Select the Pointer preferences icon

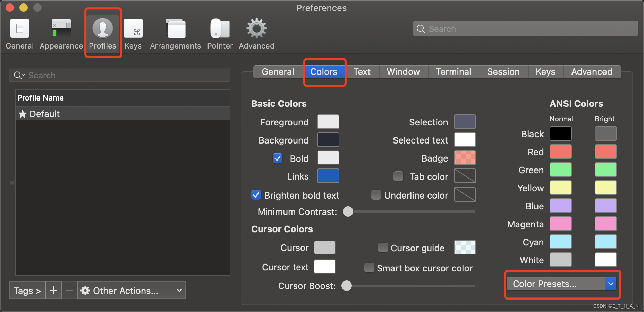(220, 33)
